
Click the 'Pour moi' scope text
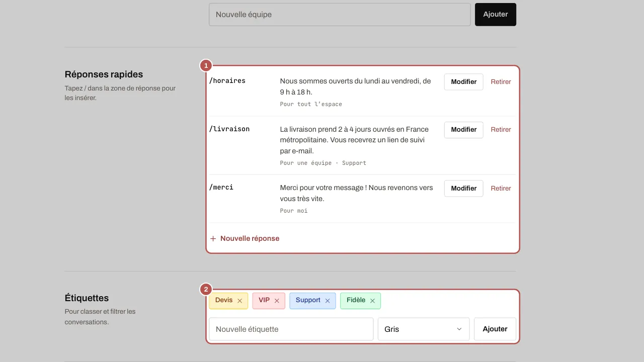[294, 211]
